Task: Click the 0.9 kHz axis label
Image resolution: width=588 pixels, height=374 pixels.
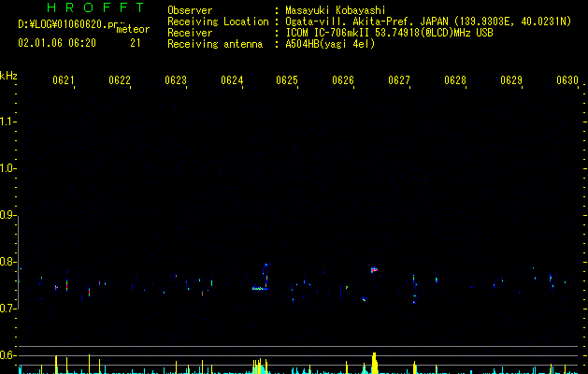Action: pos(7,215)
